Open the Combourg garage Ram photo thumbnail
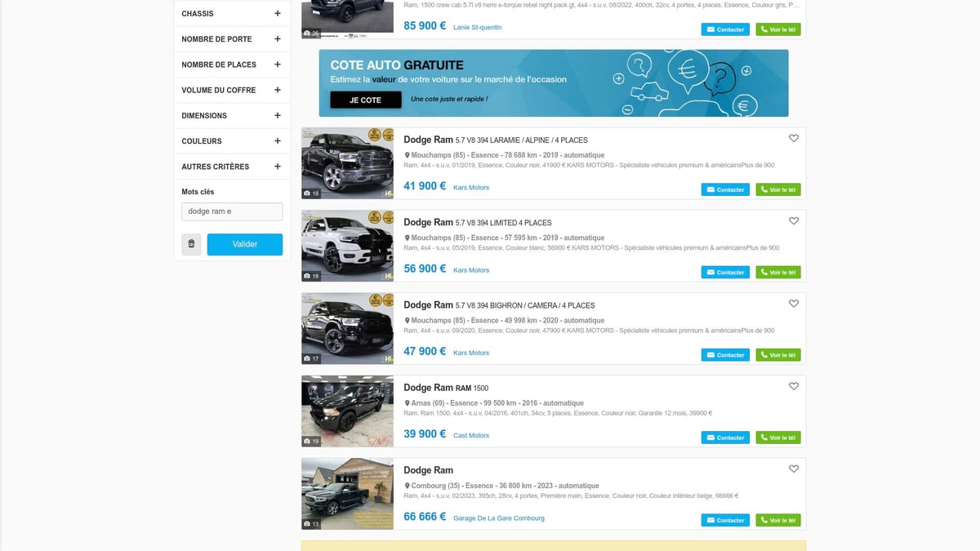 coord(347,493)
